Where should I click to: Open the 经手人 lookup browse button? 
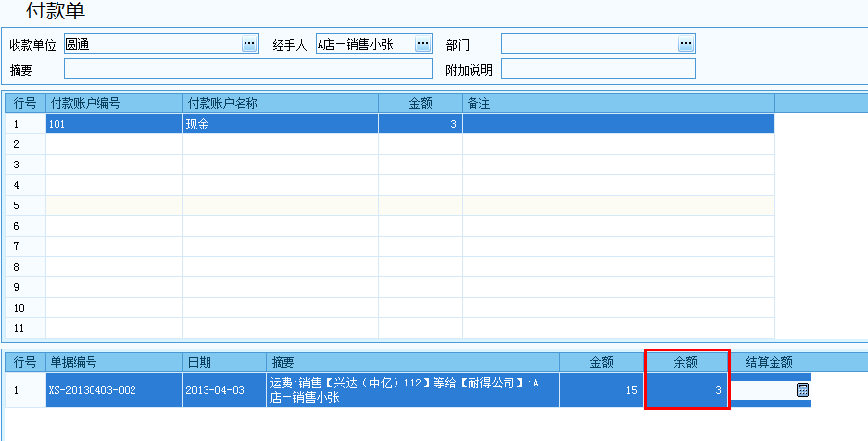click(x=422, y=44)
